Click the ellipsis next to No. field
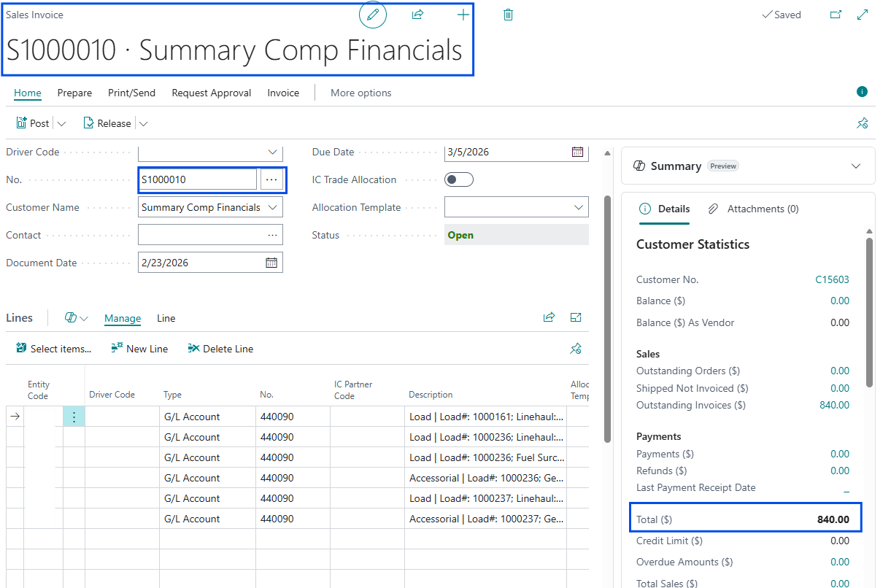The image size is (891, 588). click(x=271, y=179)
